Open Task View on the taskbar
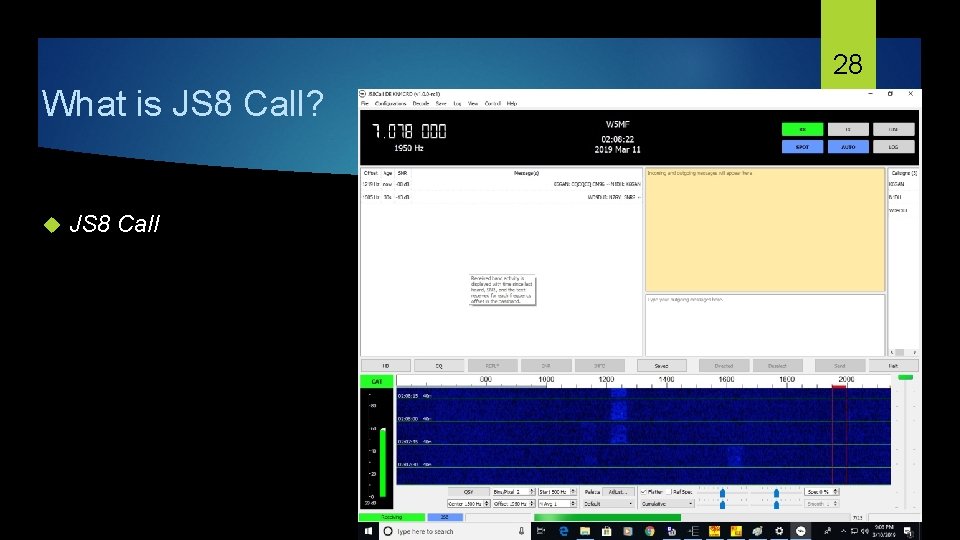 click(x=541, y=531)
